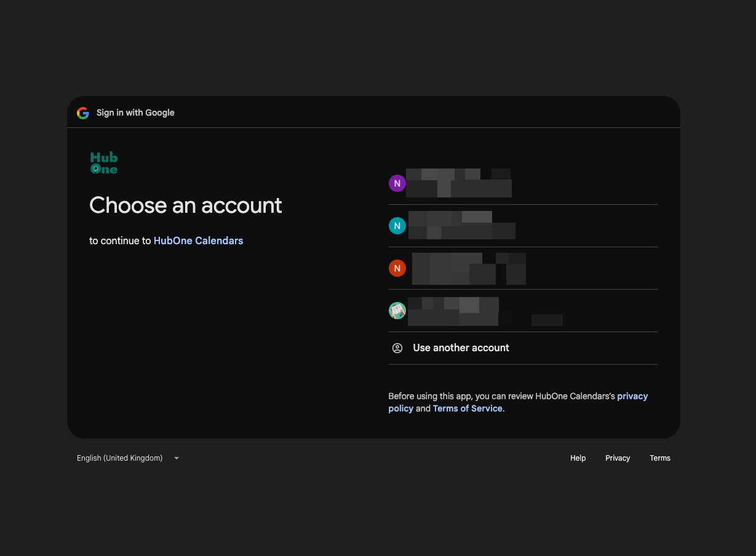Click the person icon beside Use another account

(397, 348)
